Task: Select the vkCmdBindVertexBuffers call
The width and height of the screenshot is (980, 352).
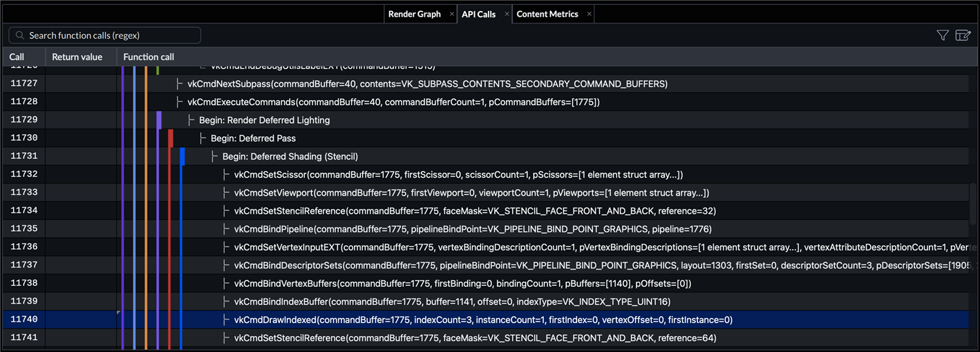Action: [462, 284]
